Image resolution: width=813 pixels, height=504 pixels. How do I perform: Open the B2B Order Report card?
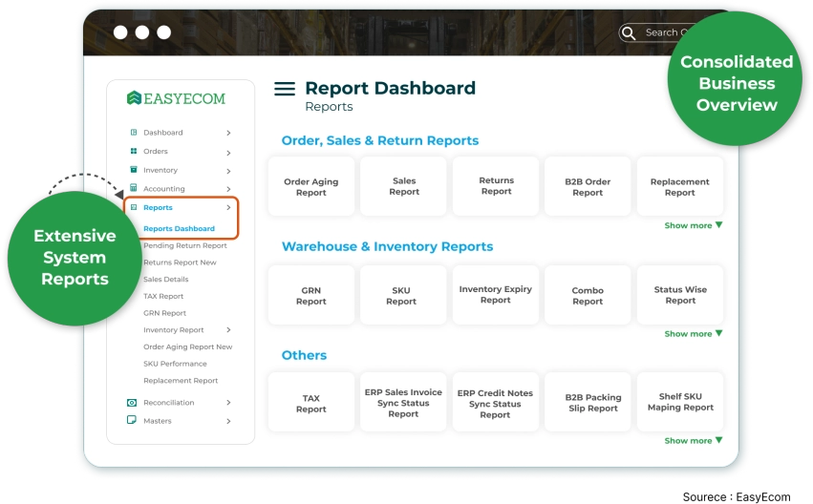pos(588,186)
